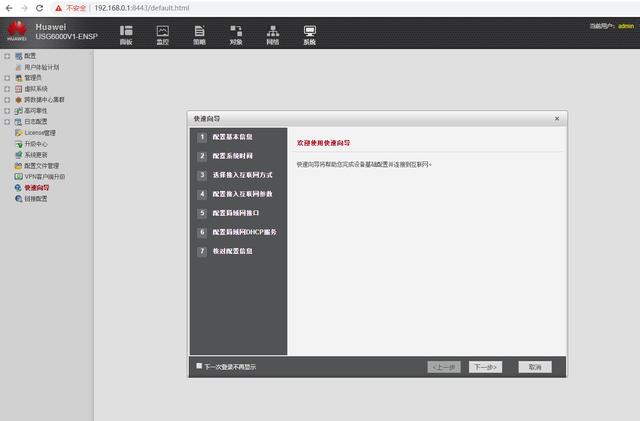Click the 欢迎使用快速向导 heading
This screenshot has height=421, width=640.
click(323, 143)
